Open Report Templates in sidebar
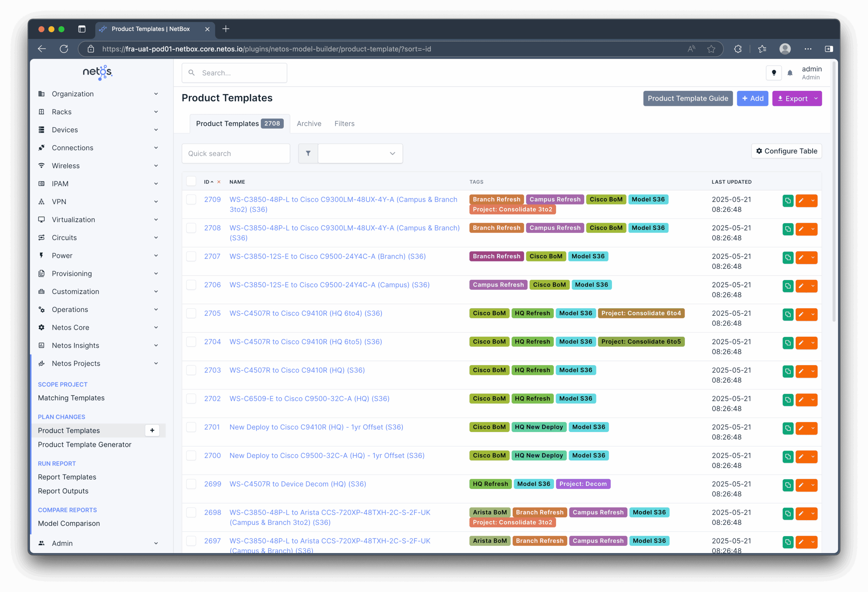The width and height of the screenshot is (868, 592). (x=67, y=477)
